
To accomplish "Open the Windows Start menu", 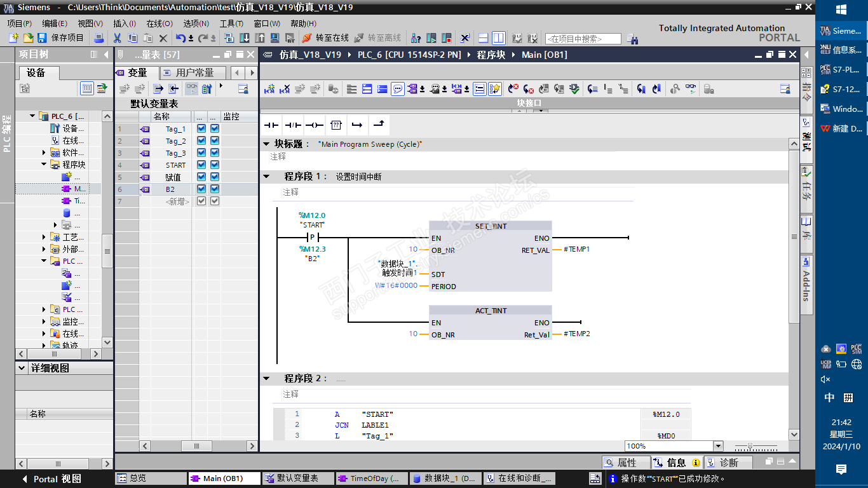I will tap(841, 10).
